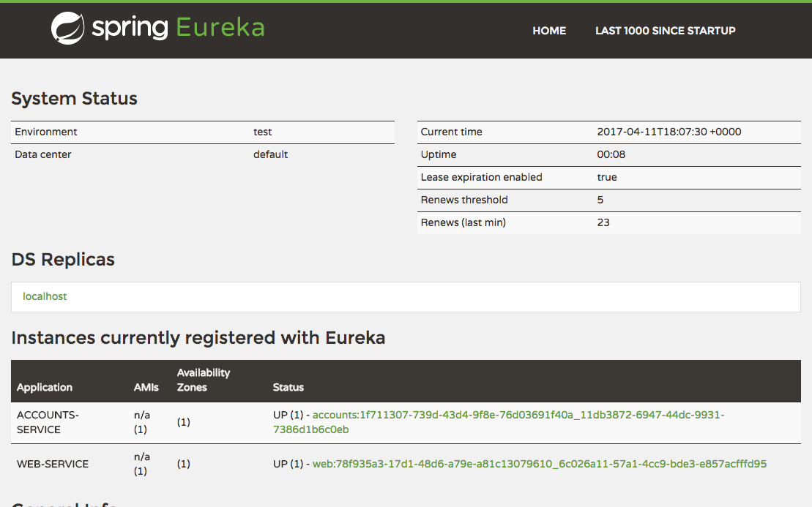Click the Current time label
The width and height of the screenshot is (812, 507).
(x=451, y=132)
